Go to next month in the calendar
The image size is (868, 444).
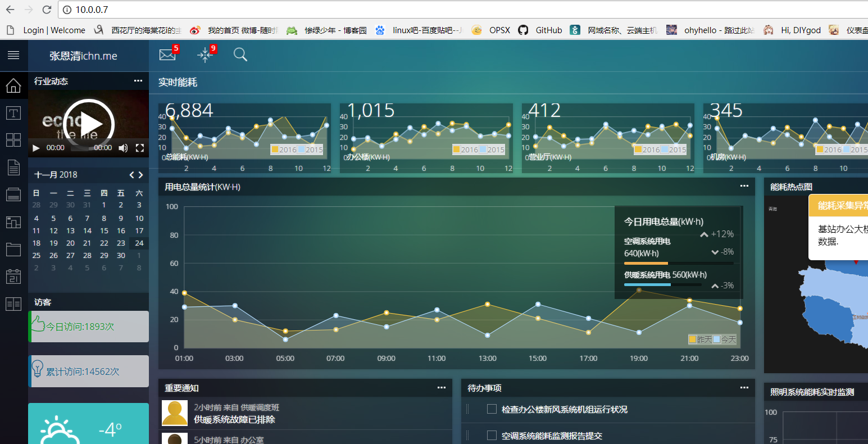[x=140, y=174]
